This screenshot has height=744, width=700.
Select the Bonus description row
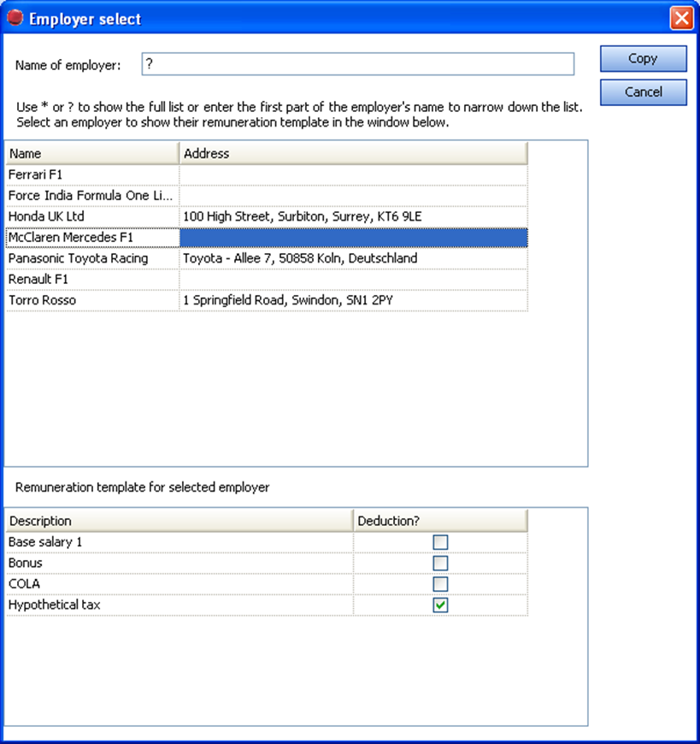179,563
